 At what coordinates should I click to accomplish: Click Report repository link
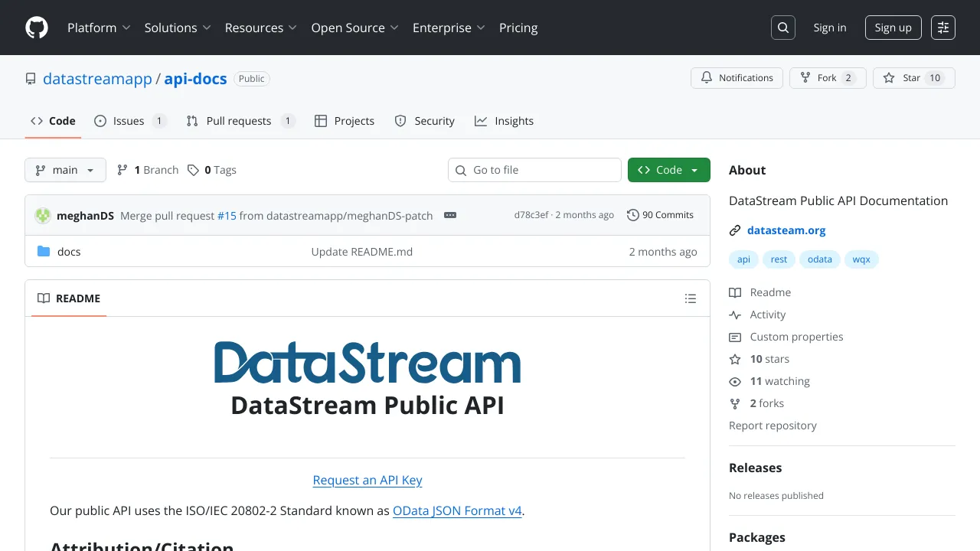(x=773, y=425)
